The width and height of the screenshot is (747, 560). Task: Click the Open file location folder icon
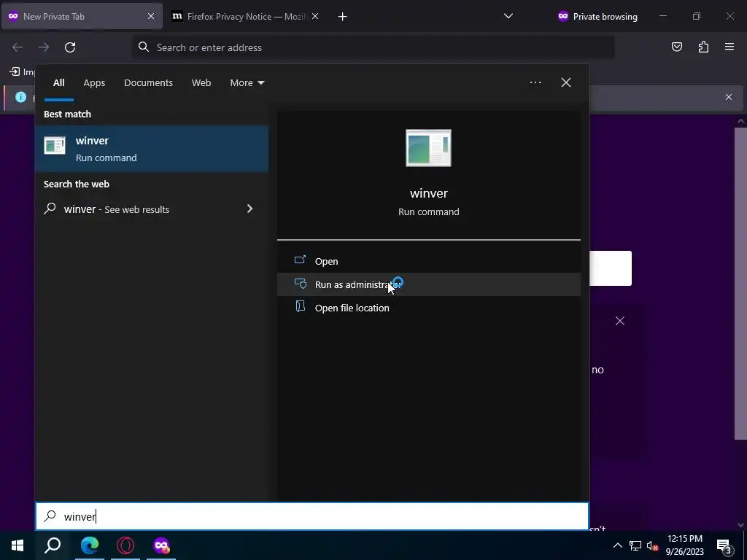pos(300,306)
